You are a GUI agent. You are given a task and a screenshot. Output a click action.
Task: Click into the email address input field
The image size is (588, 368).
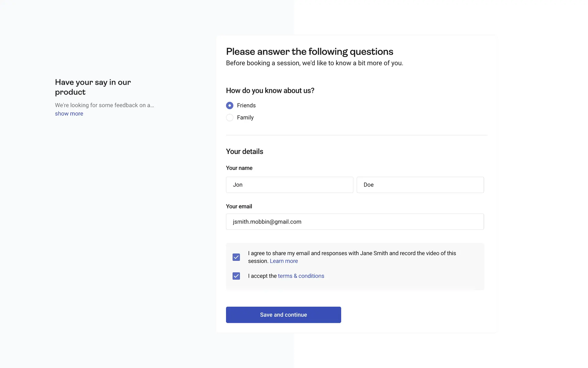coord(355,221)
